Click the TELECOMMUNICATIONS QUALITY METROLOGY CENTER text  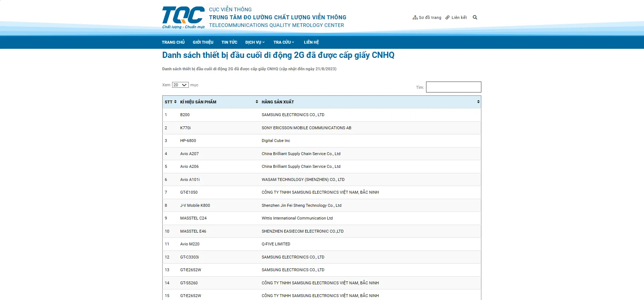[x=277, y=25]
